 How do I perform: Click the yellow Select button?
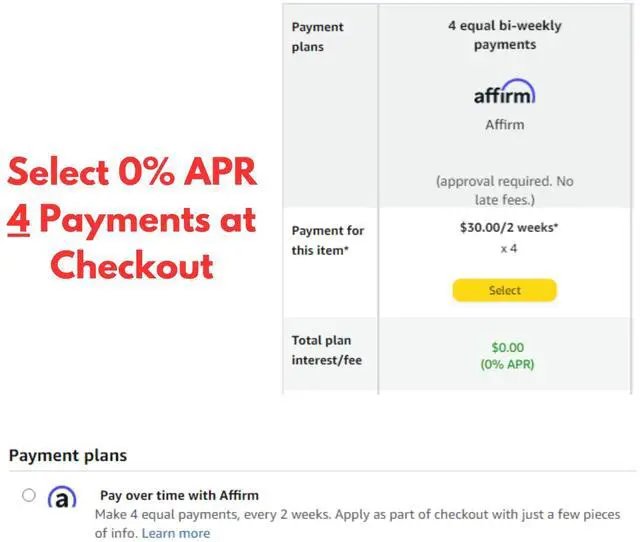click(504, 290)
